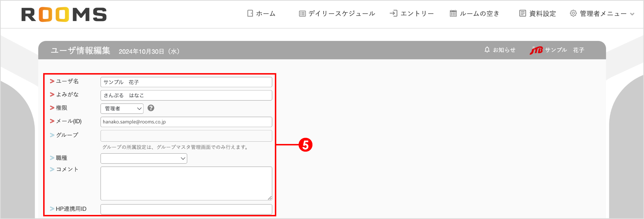Click the ROOMS logo
Image resolution: width=644 pixels, height=219 pixels.
pyautogui.click(x=64, y=14)
